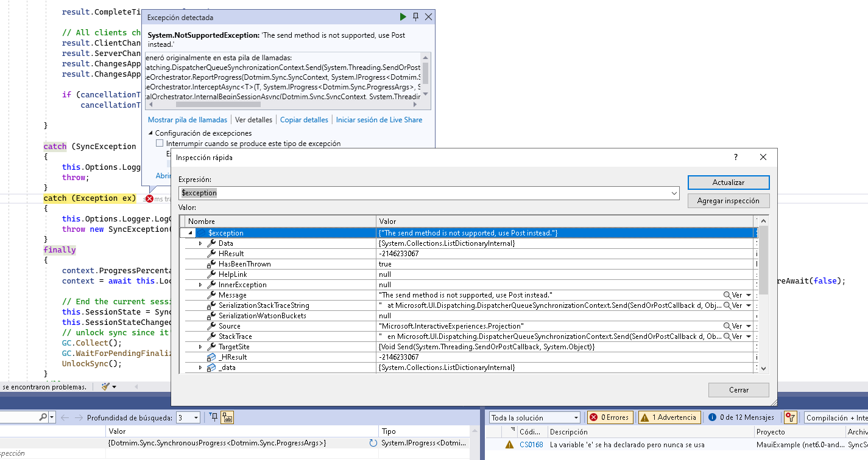The height and width of the screenshot is (460, 868).
Task: Toggle the 1 Advertencia warnings filter
Action: 669,417
